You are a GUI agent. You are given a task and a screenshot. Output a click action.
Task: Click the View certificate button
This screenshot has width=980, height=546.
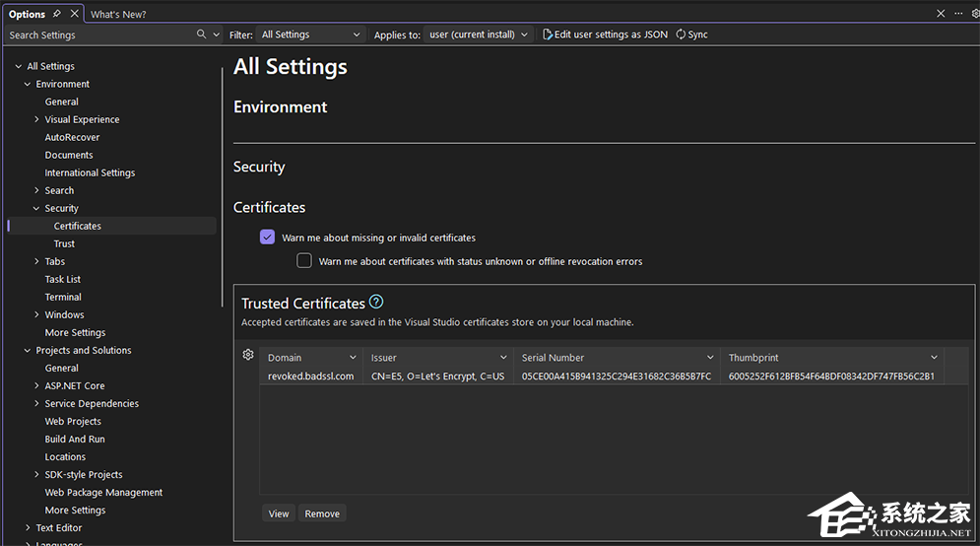point(279,513)
